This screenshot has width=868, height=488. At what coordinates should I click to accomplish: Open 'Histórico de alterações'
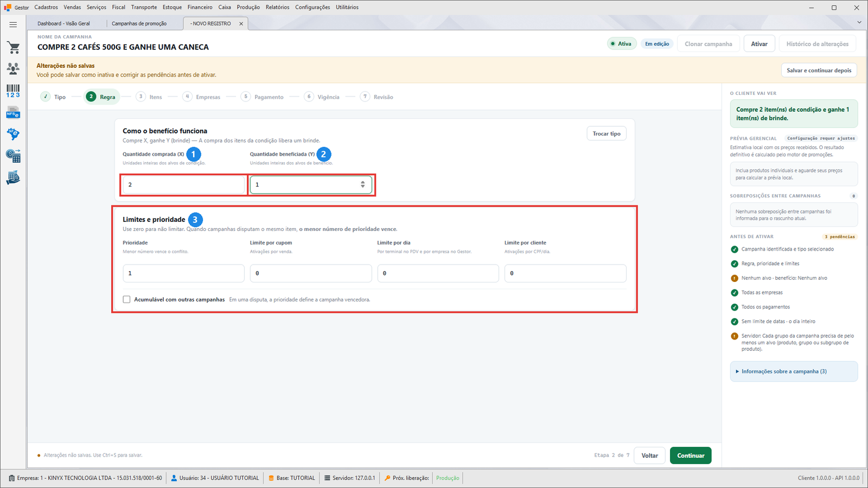[818, 44]
